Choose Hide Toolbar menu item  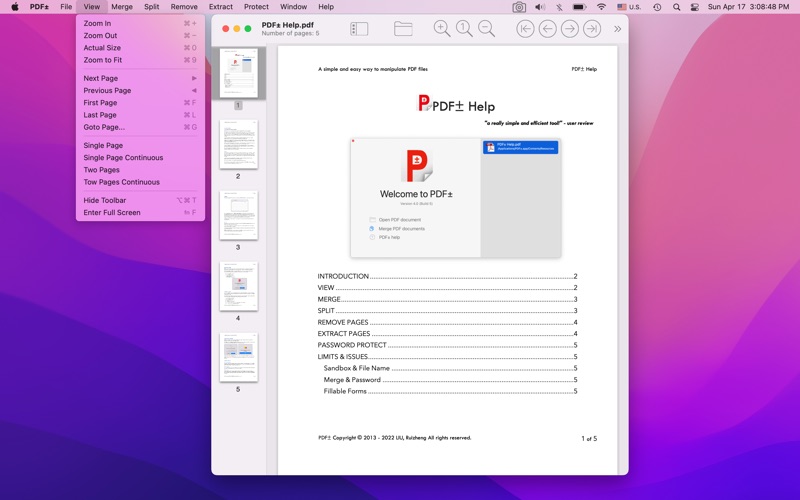[x=140, y=201]
